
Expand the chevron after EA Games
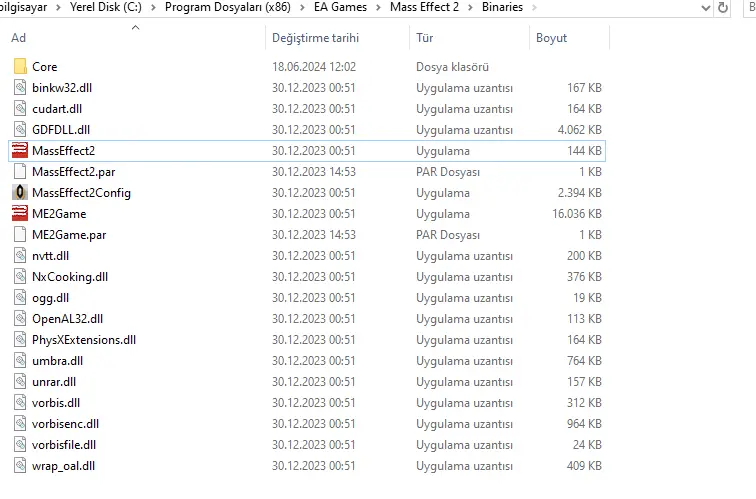point(378,8)
